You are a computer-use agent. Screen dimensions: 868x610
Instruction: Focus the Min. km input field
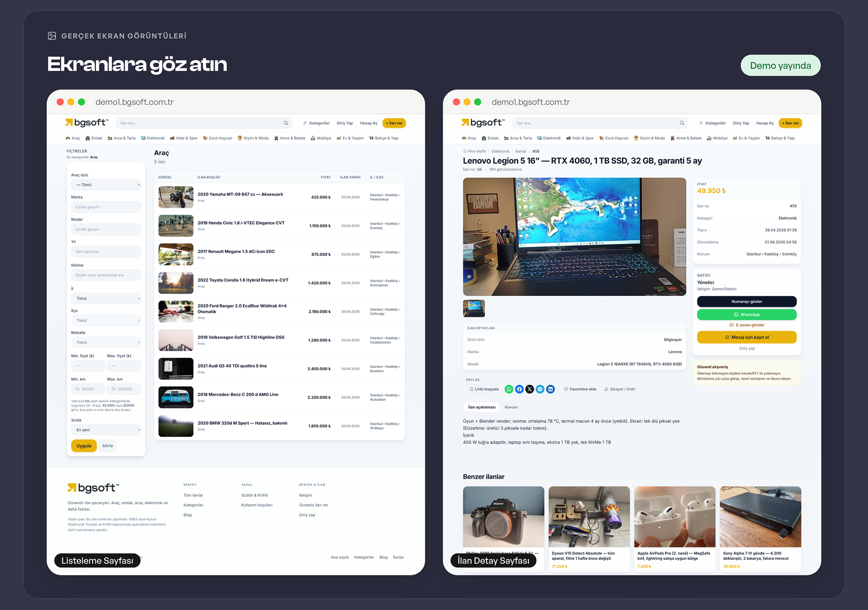(88, 389)
